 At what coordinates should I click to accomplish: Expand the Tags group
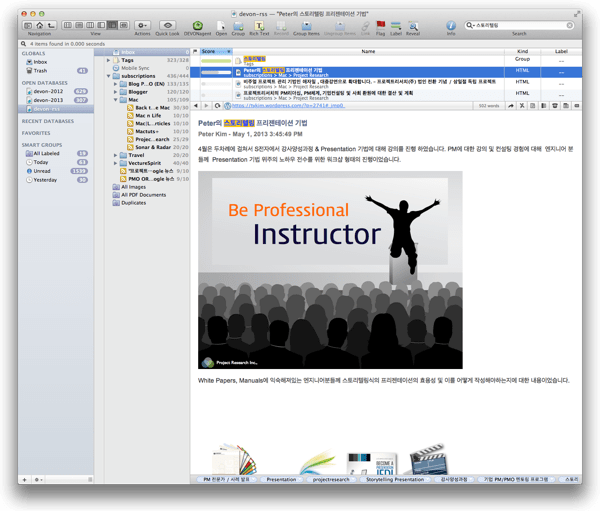110,60
